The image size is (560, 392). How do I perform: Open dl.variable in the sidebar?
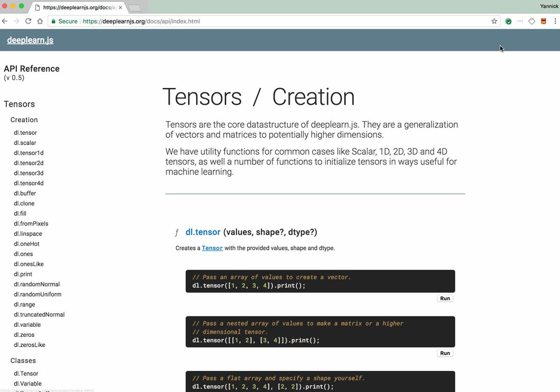[x=27, y=325]
